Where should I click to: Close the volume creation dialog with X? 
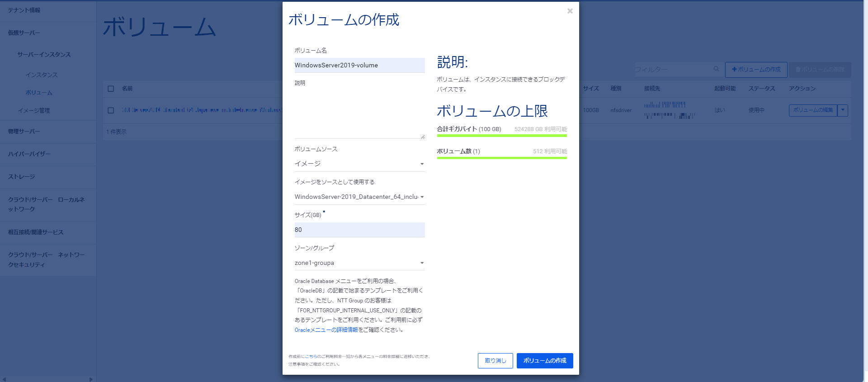click(570, 11)
